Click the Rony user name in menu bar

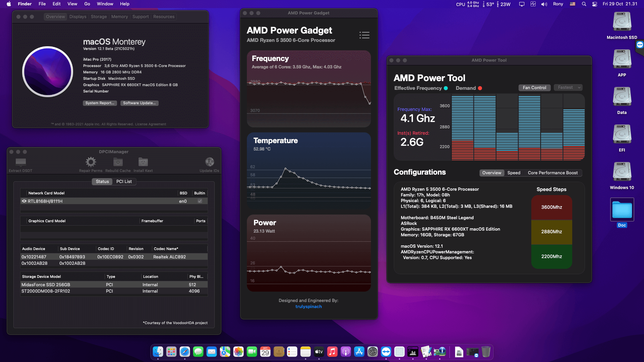pos(558,4)
